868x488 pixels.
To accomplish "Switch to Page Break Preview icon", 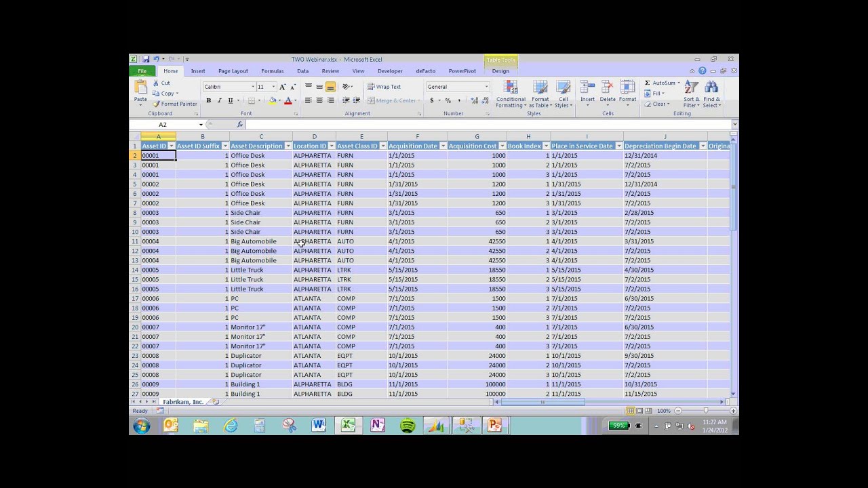I will 648,411.
